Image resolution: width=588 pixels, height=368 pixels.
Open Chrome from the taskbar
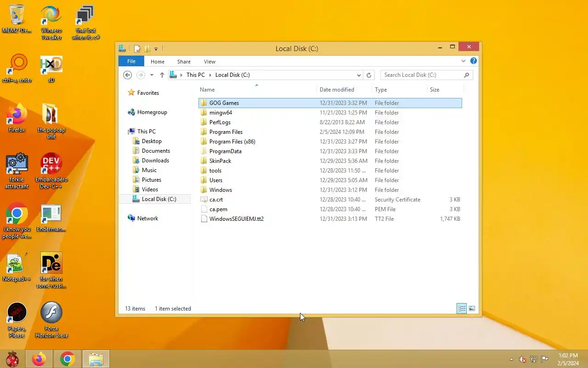pos(67,359)
